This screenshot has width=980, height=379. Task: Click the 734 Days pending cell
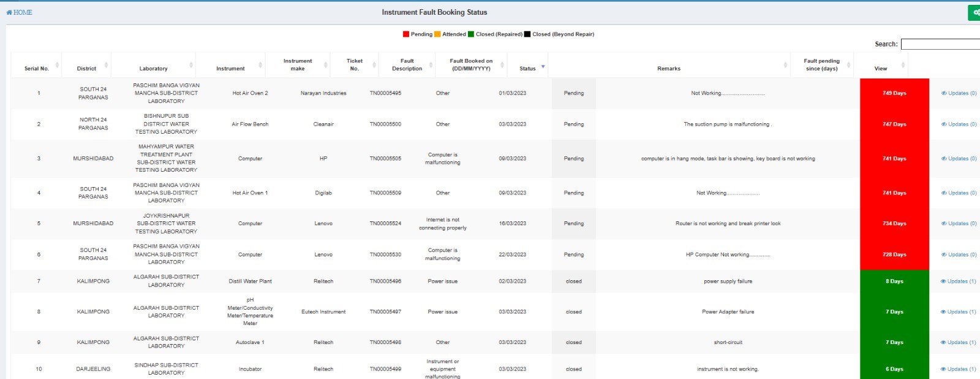click(x=894, y=223)
